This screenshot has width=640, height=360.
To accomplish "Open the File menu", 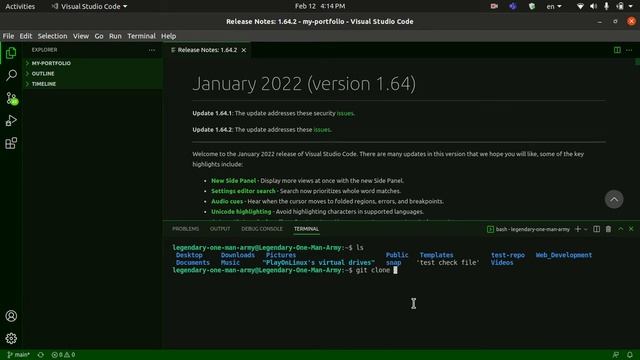I will (x=8, y=36).
